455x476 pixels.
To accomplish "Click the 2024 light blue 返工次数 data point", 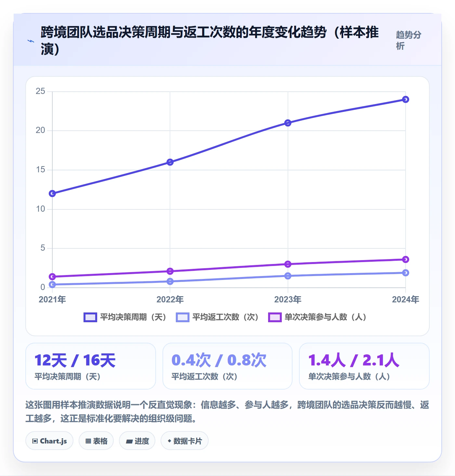I will (406, 273).
